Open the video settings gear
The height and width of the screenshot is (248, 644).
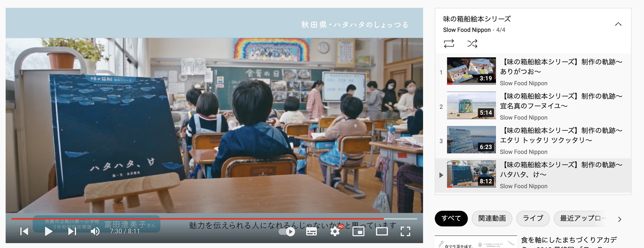point(335,231)
